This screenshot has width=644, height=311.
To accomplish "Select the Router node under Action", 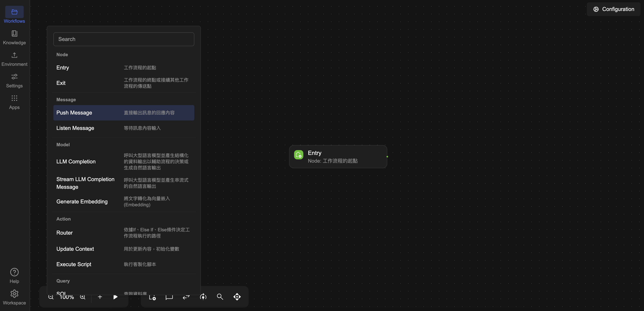I will (65, 232).
